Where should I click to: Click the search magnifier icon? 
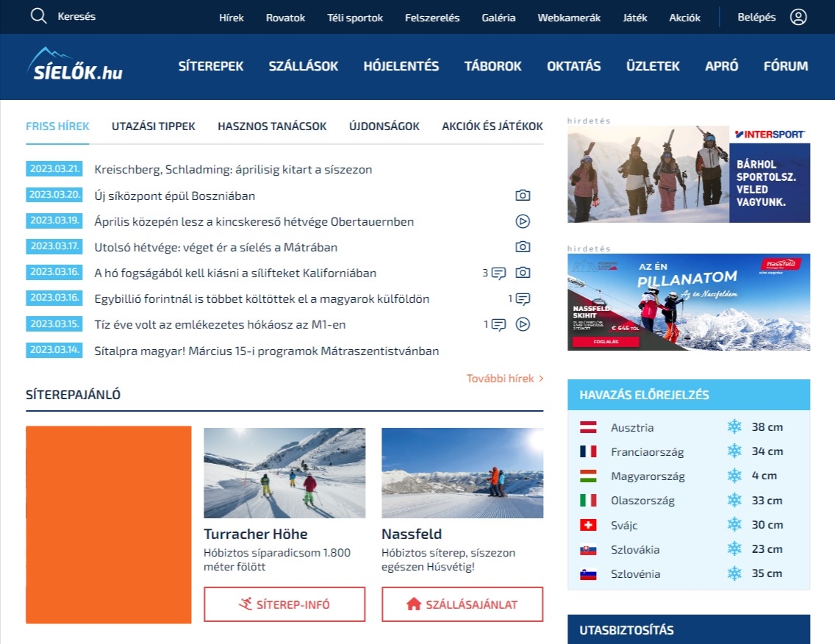(x=38, y=16)
